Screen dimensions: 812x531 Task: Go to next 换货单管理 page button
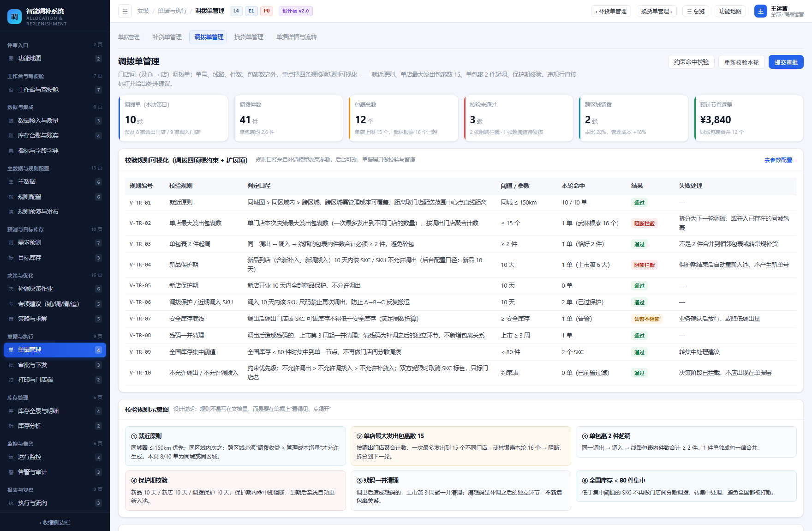coord(657,11)
